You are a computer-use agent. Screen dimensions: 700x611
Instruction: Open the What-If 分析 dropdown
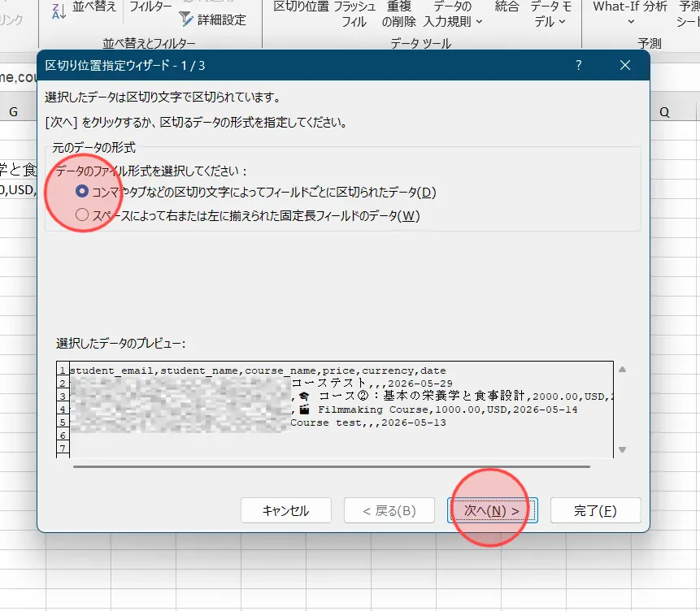tap(630, 14)
